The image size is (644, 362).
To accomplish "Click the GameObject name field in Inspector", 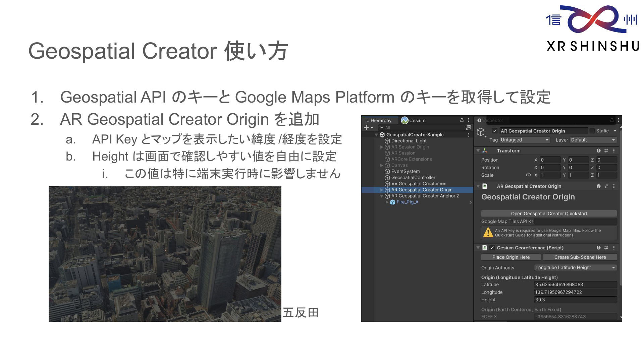I will click(543, 131).
